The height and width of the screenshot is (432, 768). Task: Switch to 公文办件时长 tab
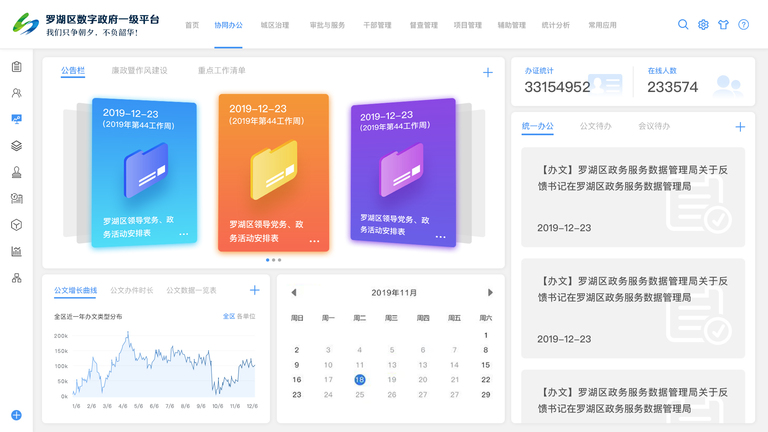[132, 290]
